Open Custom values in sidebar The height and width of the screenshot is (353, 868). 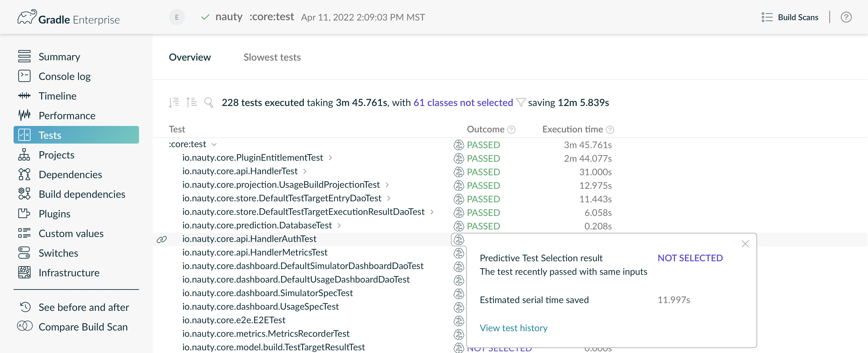pos(71,233)
